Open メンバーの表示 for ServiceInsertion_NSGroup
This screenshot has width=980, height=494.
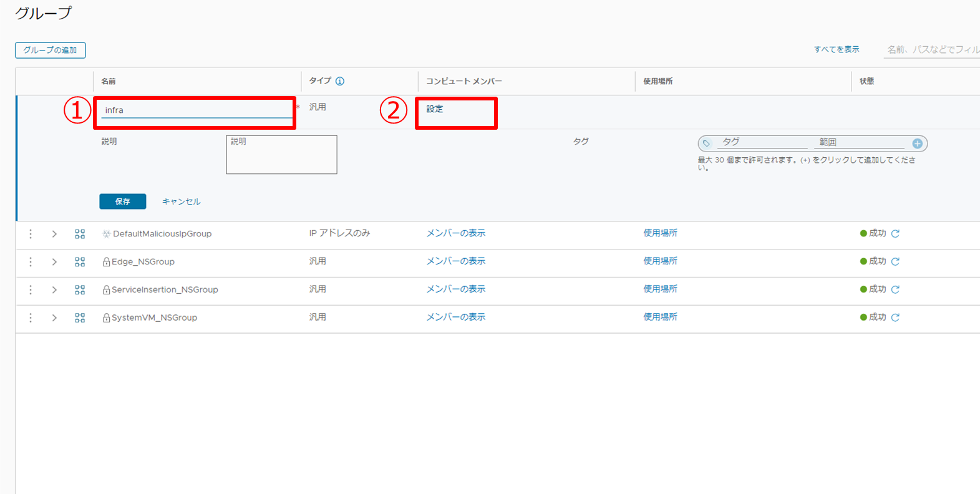tap(455, 289)
